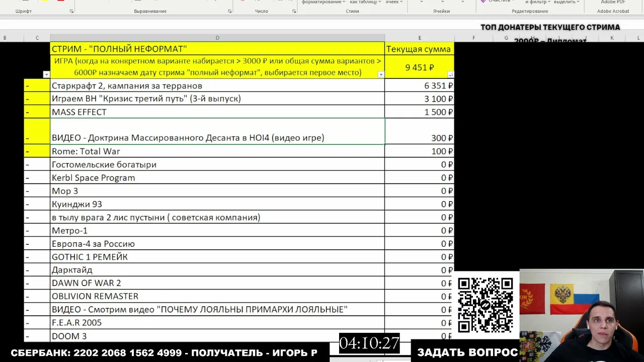
Task: Select column E header
Action: [420, 38]
